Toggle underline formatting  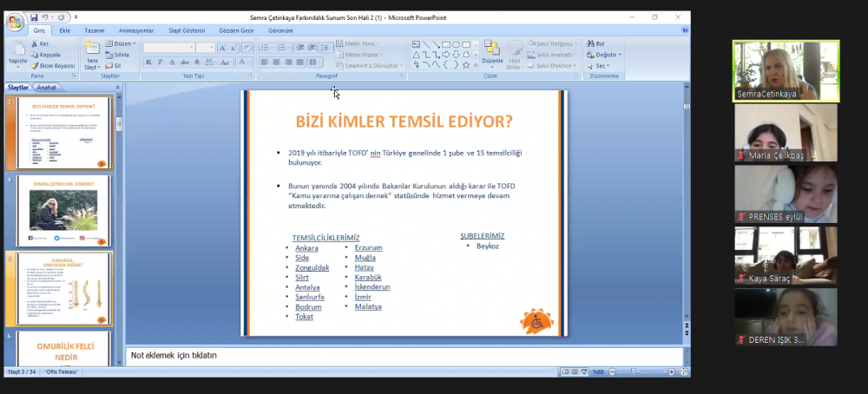[x=172, y=62]
